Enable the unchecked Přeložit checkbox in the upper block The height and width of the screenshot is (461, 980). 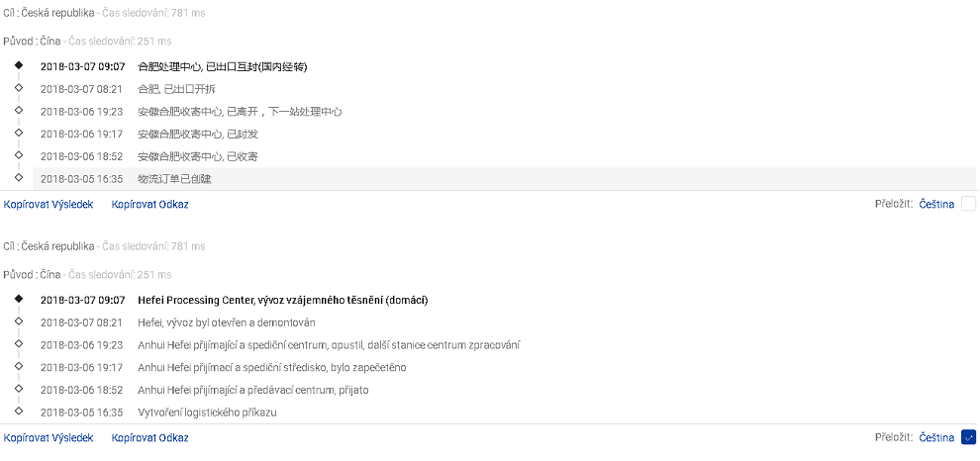click(968, 204)
